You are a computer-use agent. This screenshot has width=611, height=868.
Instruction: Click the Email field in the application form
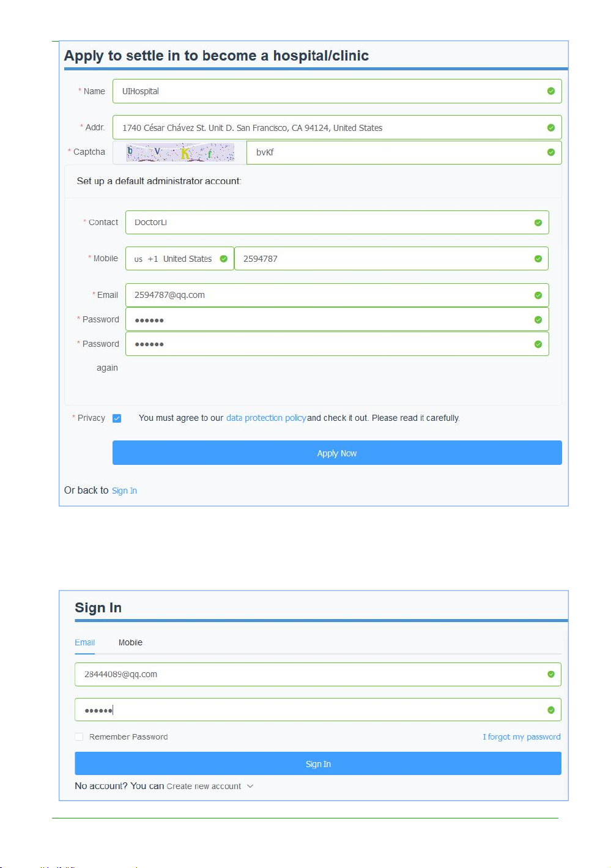point(337,295)
